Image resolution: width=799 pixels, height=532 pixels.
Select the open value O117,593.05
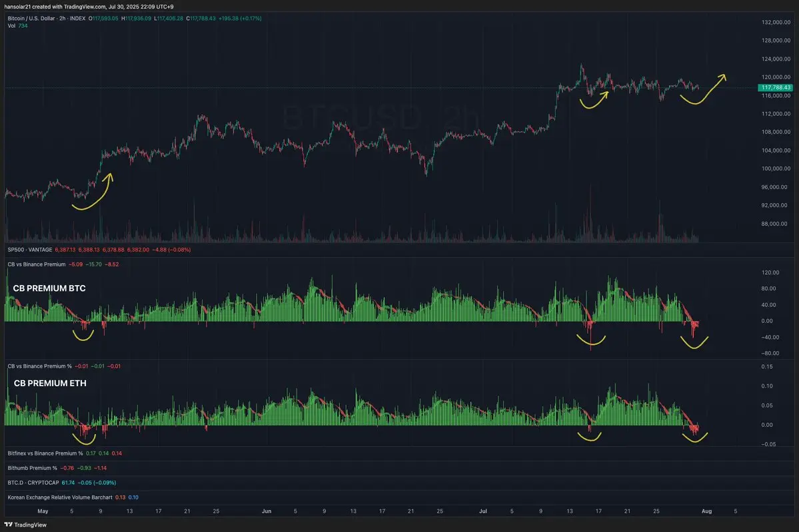coord(103,19)
